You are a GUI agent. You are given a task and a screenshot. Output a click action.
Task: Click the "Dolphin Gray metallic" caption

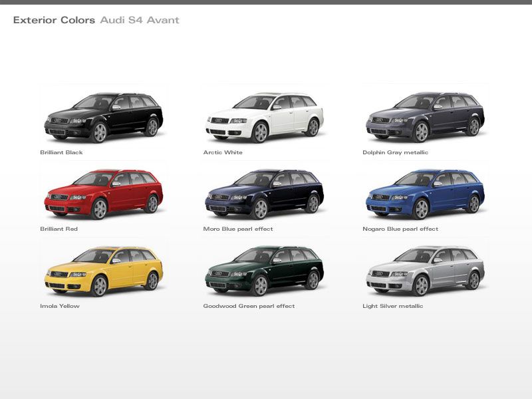[x=395, y=152]
